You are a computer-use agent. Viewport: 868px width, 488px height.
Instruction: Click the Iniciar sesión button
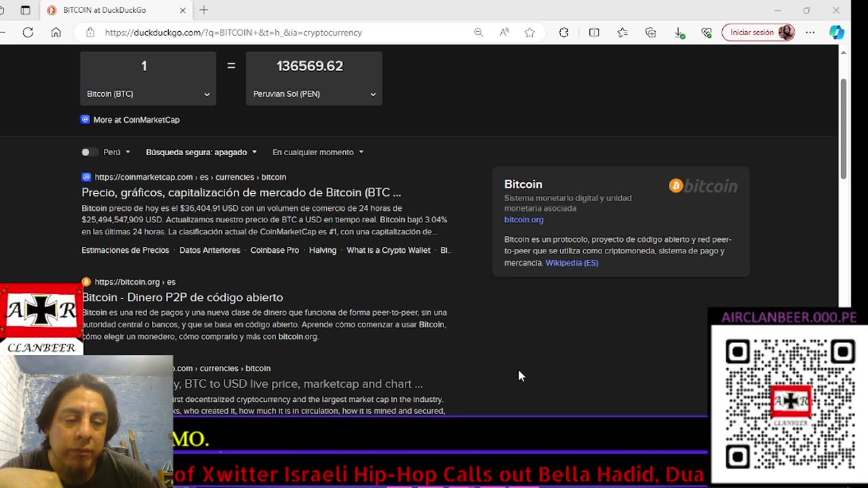(x=758, y=33)
